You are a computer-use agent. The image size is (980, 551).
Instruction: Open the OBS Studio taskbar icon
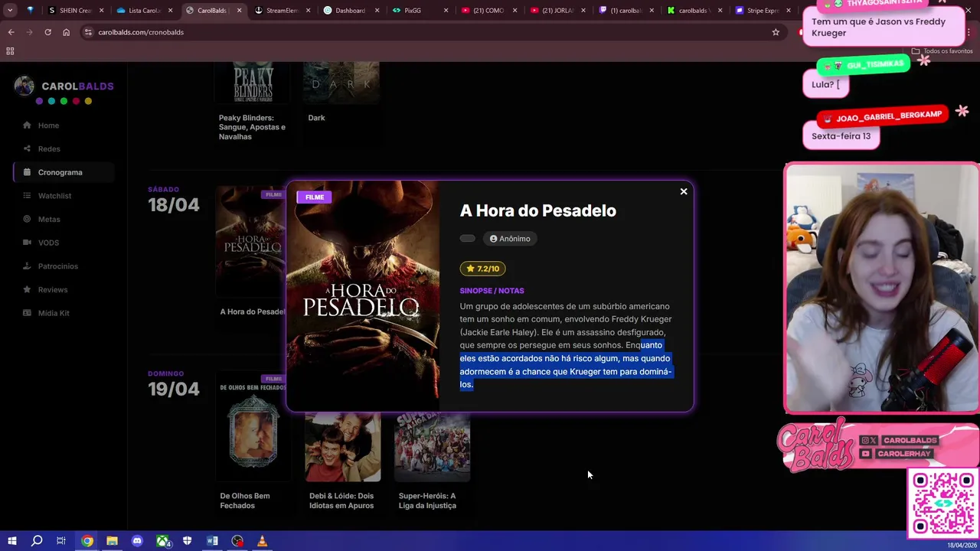[x=237, y=541]
